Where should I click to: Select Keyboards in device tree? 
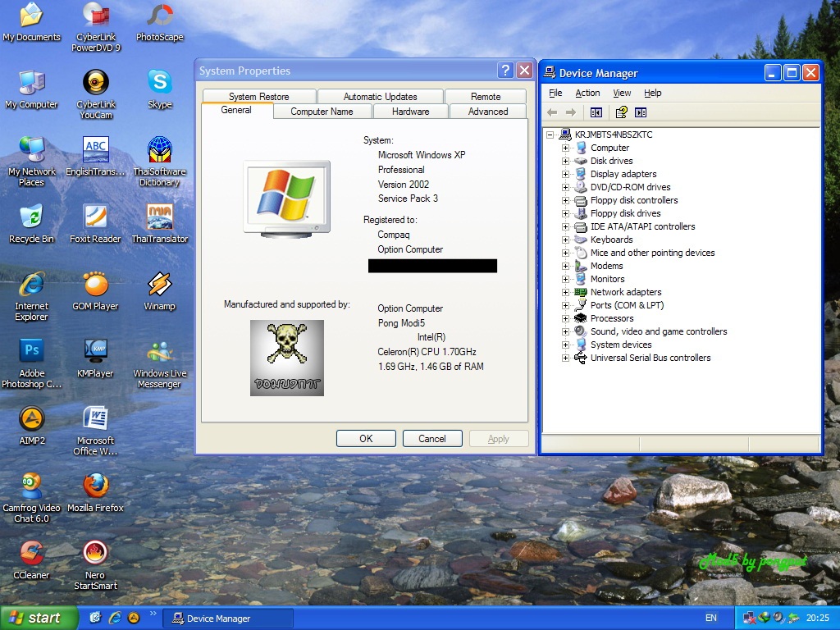point(611,240)
